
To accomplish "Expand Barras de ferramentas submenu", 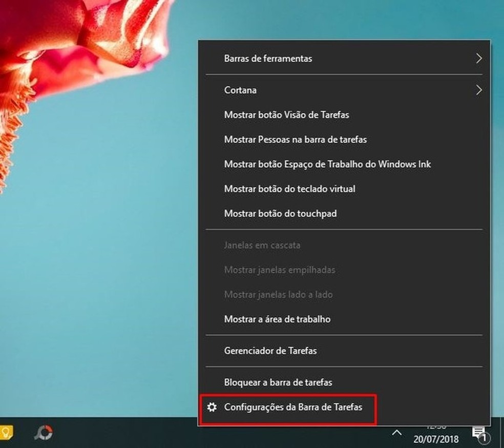I will [344, 58].
